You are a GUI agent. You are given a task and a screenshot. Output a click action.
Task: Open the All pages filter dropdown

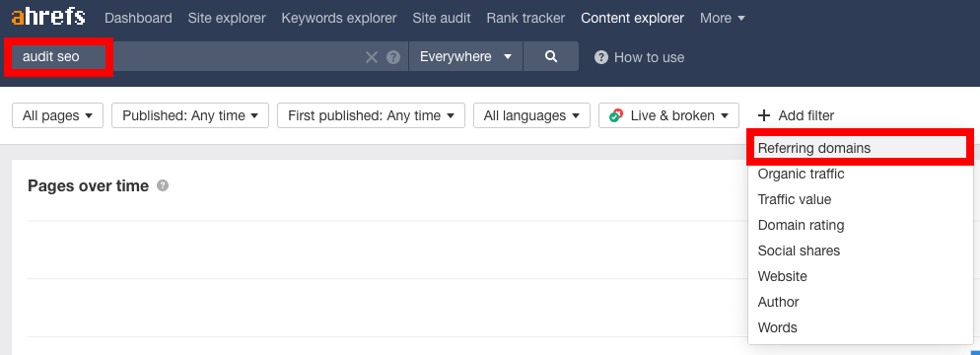tap(57, 115)
